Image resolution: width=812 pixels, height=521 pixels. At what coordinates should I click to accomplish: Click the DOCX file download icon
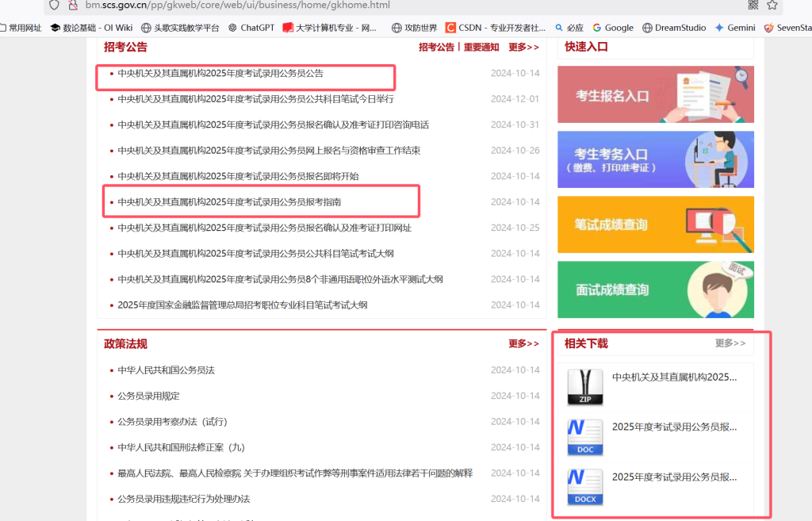585,487
